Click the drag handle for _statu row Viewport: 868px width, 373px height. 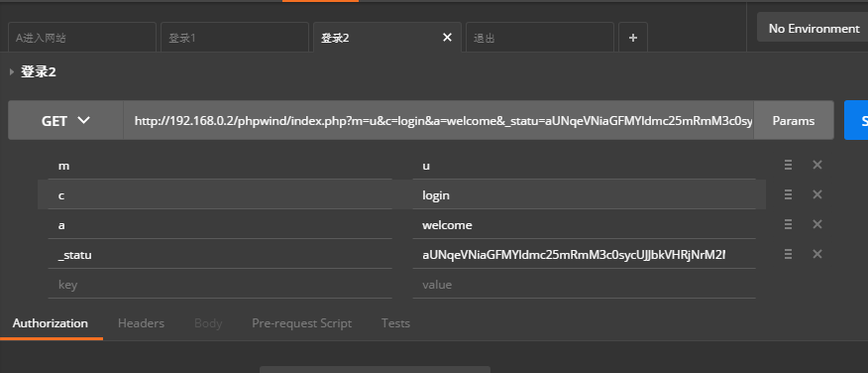(x=789, y=254)
